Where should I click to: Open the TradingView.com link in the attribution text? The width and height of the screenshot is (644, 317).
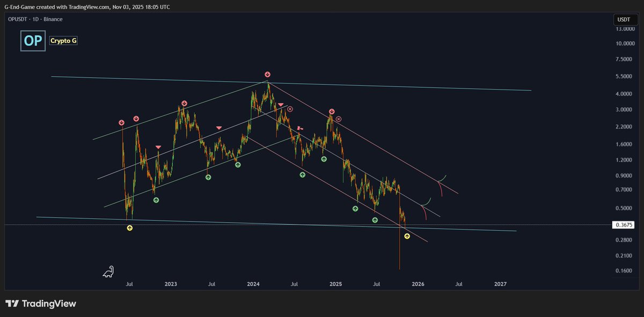[86, 7]
